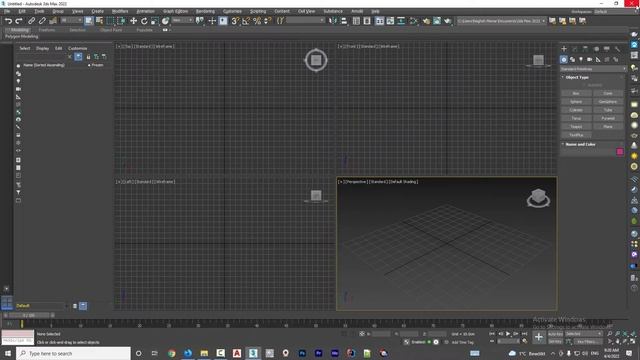Click the Render Production teapot icon
Screen dimensions: 640x360
click(448, 21)
